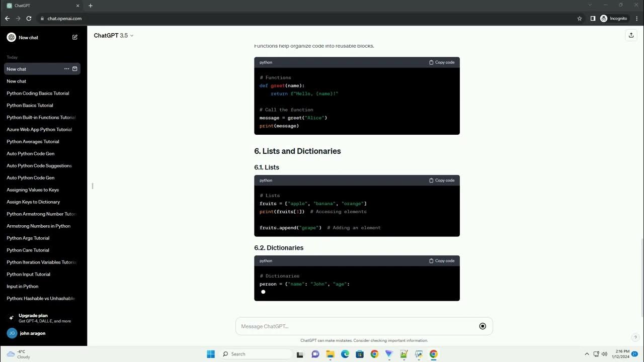644x362 pixels.
Task: Copy code from the Lists code block
Action: click(442, 180)
